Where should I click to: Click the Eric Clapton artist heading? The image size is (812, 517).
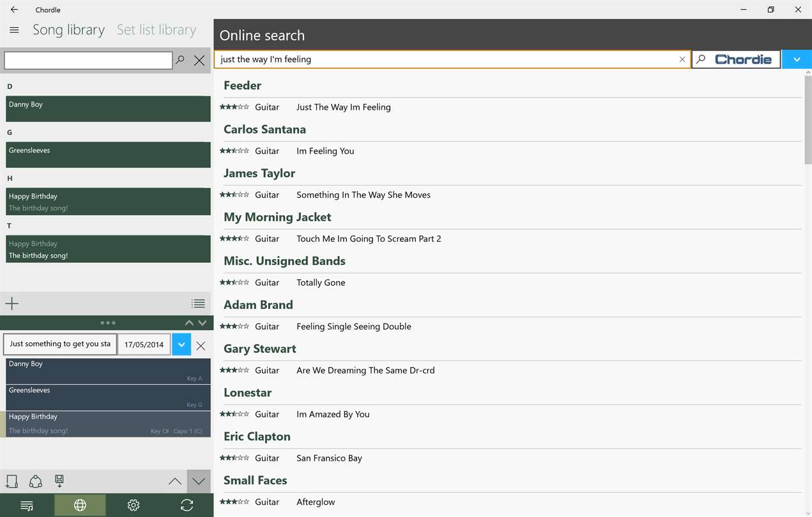[x=257, y=437]
